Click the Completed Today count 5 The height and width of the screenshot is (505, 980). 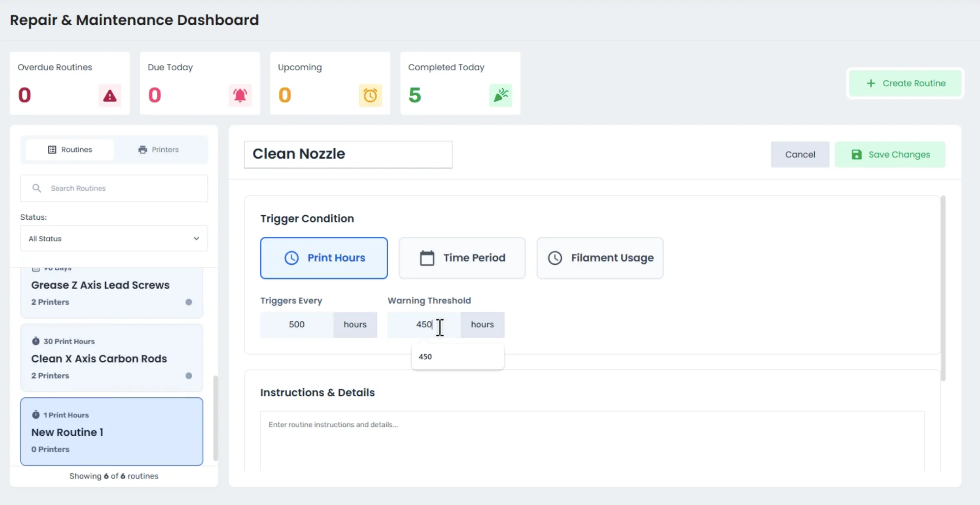tap(414, 95)
